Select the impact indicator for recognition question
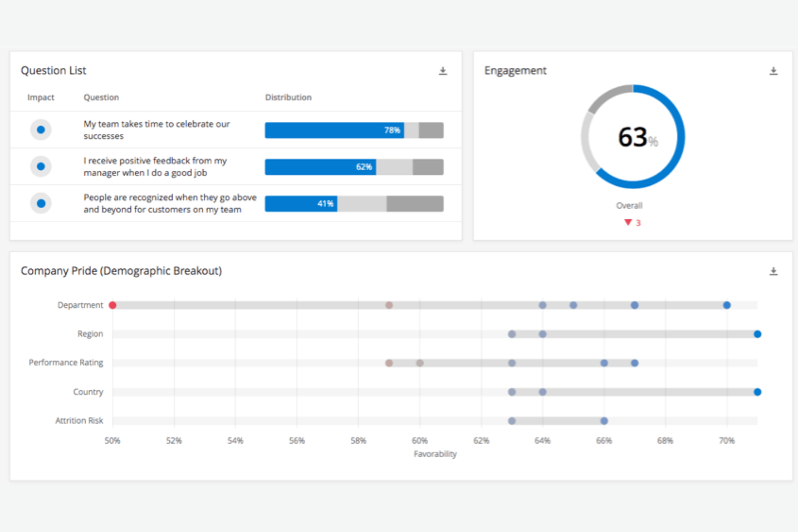 pyautogui.click(x=40, y=203)
